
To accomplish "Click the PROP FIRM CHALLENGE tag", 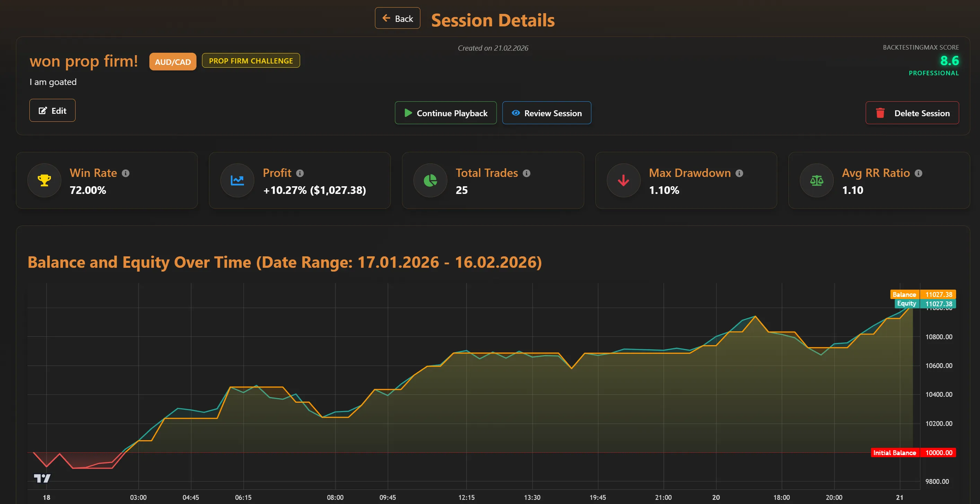I will (251, 60).
